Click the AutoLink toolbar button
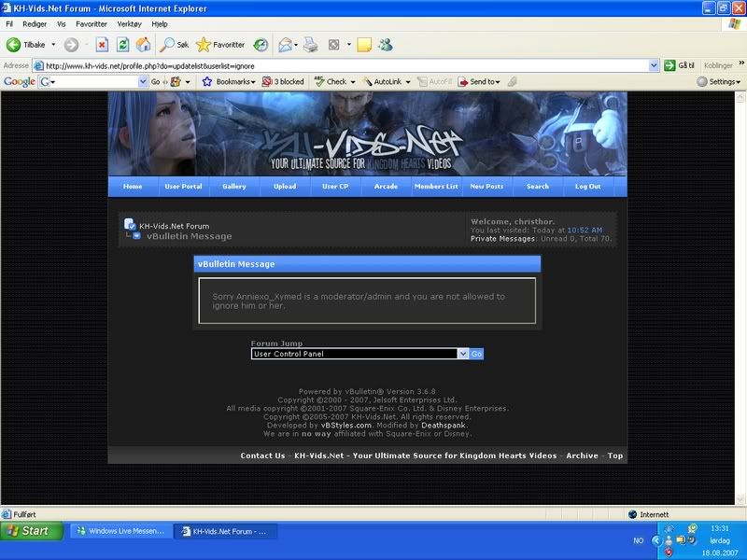747x560 pixels. click(383, 82)
